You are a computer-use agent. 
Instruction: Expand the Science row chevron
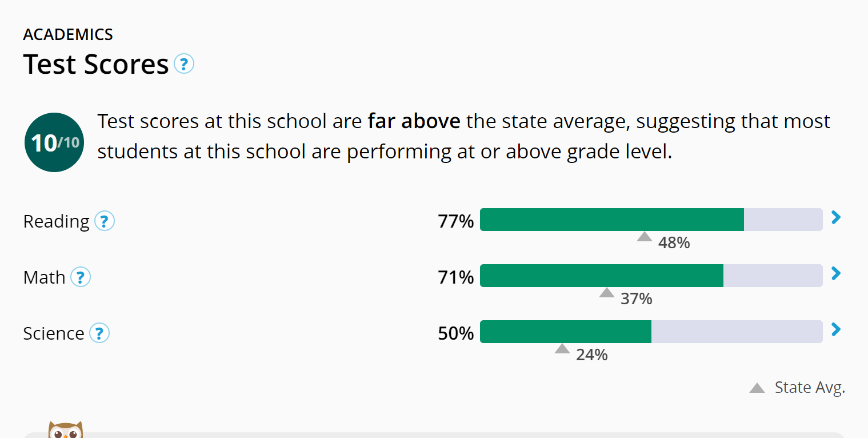tap(836, 329)
